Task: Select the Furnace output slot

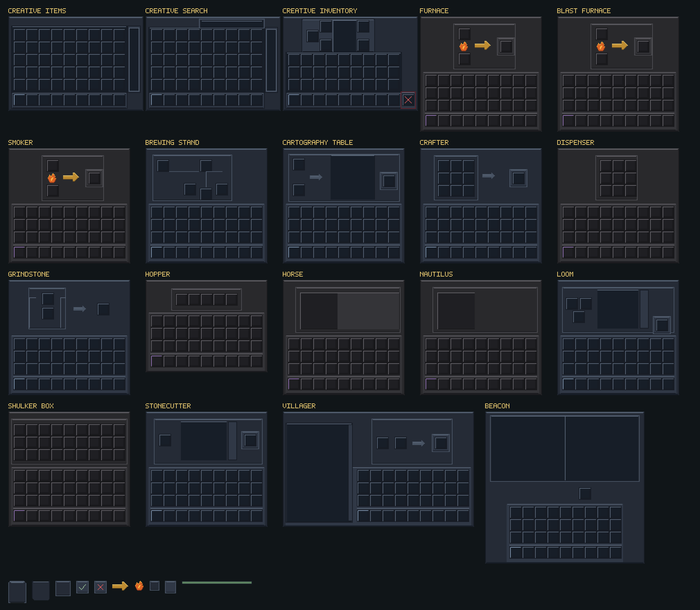Action: point(506,46)
